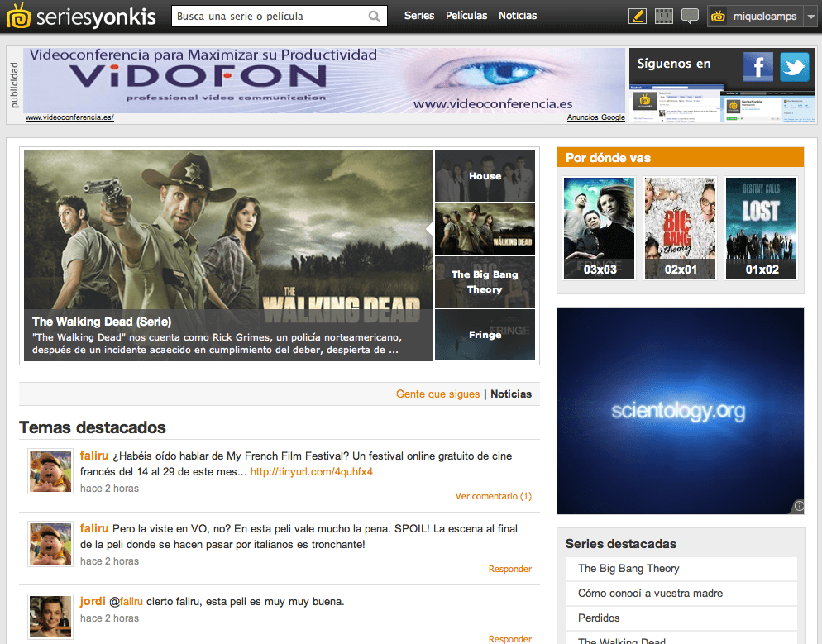
Task: Open The Big Bang Theory in Series destacadas
Action: (x=681, y=569)
